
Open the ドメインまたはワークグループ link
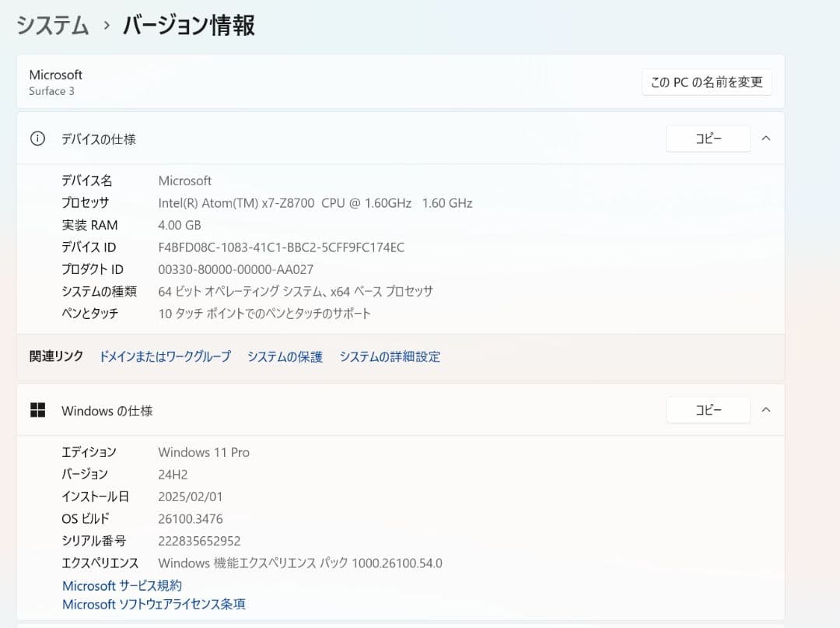[165, 356]
